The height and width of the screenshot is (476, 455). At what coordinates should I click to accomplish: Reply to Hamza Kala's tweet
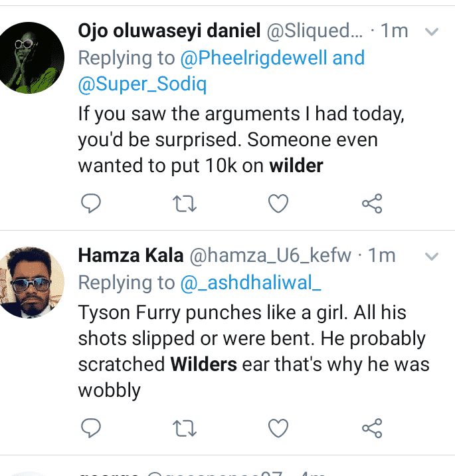point(90,427)
